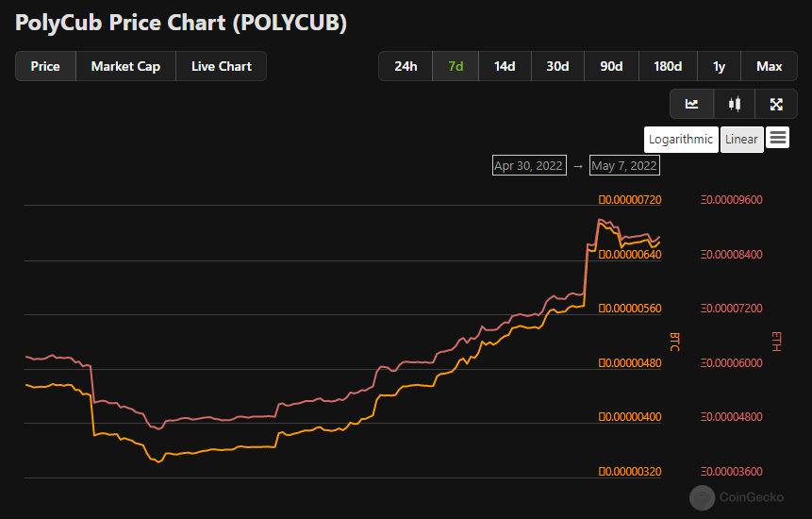Select the Price tab

point(45,66)
